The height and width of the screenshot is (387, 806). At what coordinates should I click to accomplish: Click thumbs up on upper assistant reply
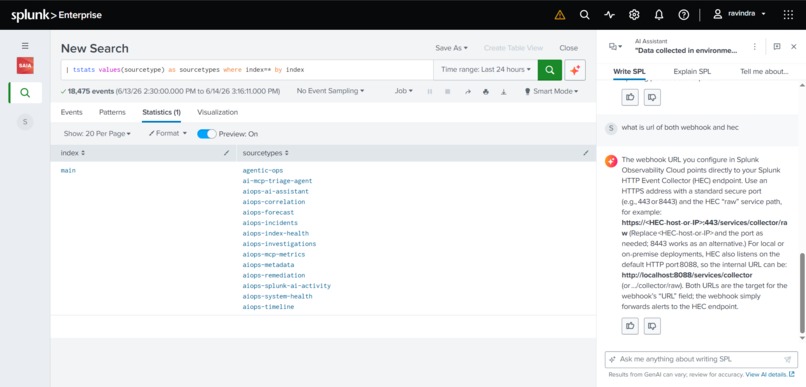point(630,97)
